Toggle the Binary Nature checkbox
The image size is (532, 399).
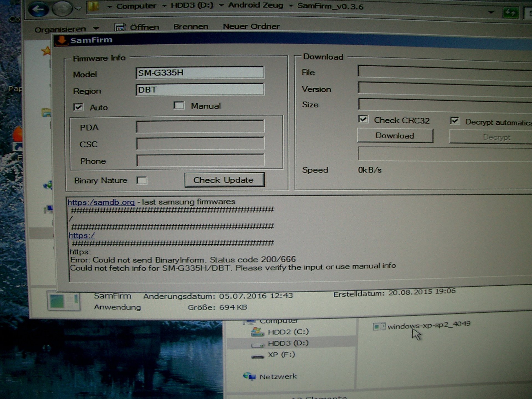pyautogui.click(x=142, y=180)
